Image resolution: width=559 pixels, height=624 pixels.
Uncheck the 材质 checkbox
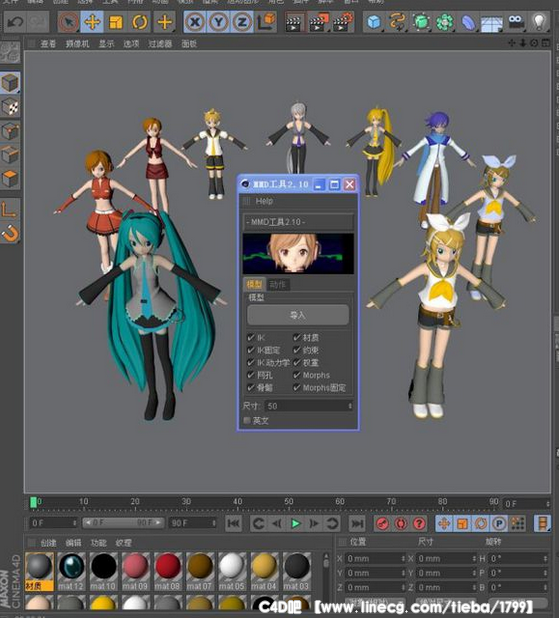pyautogui.click(x=297, y=337)
